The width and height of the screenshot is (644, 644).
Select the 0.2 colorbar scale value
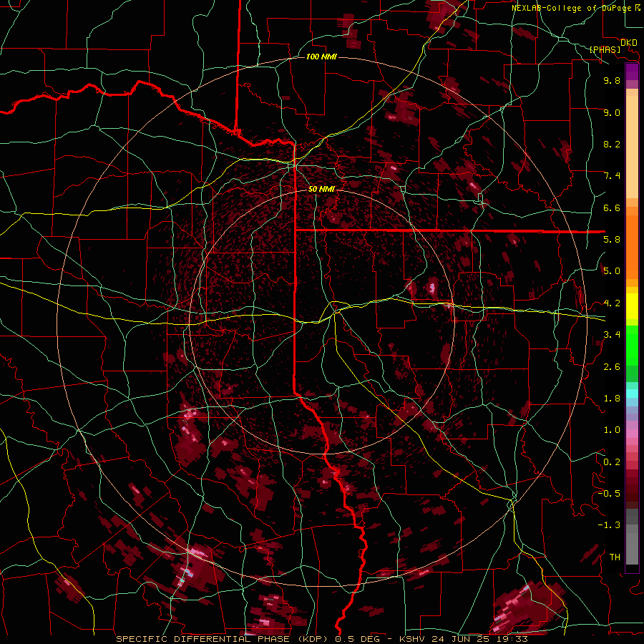[612, 462]
